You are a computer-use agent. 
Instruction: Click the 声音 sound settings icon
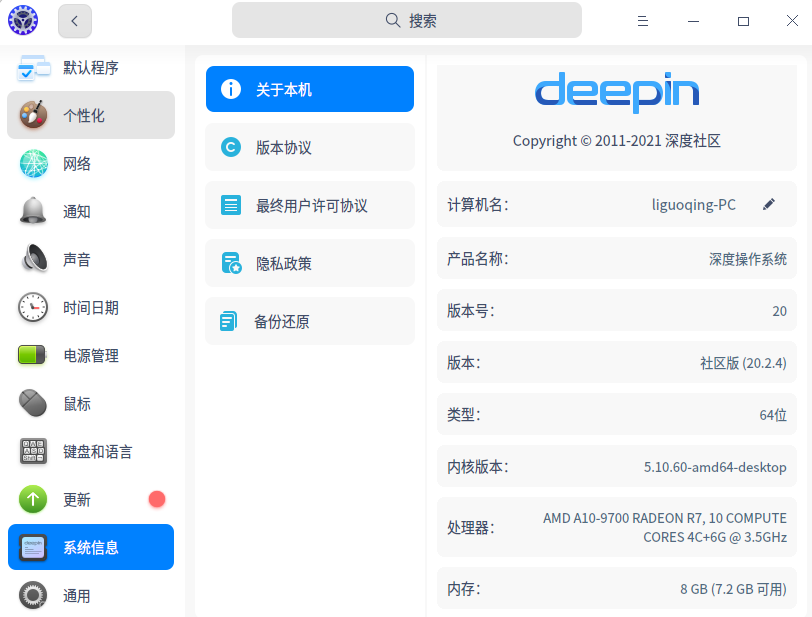[91, 259]
